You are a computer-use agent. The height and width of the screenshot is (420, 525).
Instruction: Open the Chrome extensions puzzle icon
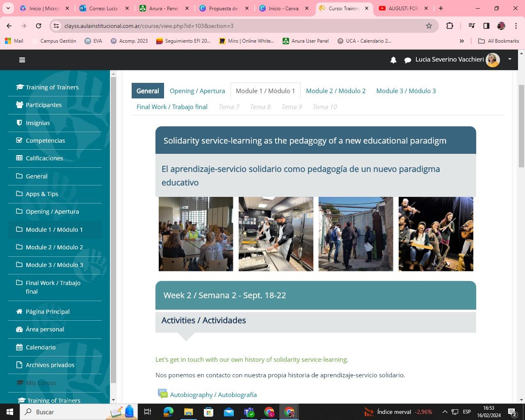[450, 26]
